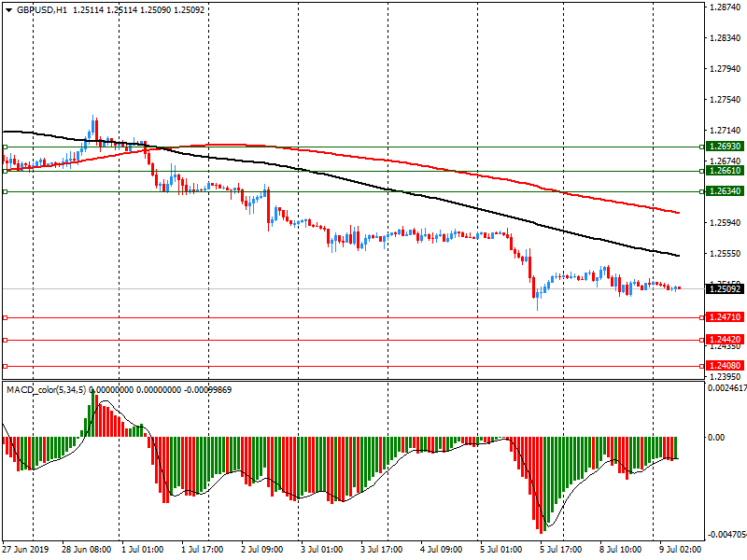The width and height of the screenshot is (747, 560).
Task: Click the current price tag 1.25092
Action: (x=725, y=288)
